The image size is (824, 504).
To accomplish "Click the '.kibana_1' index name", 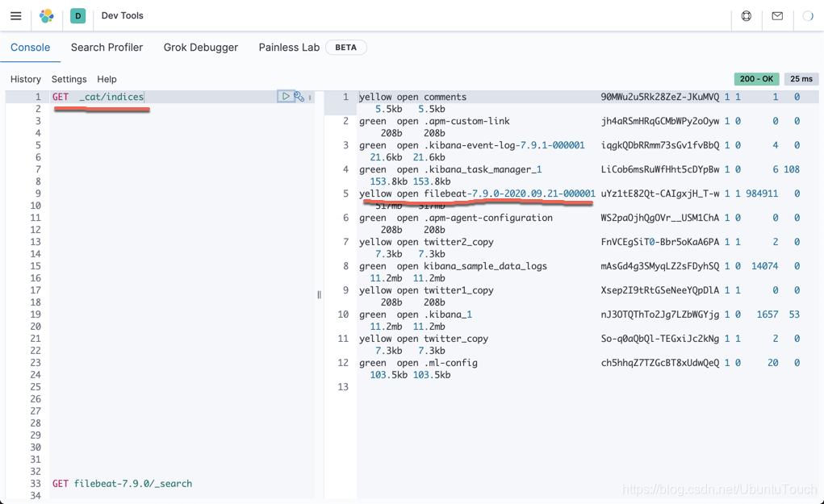I will 448,314.
